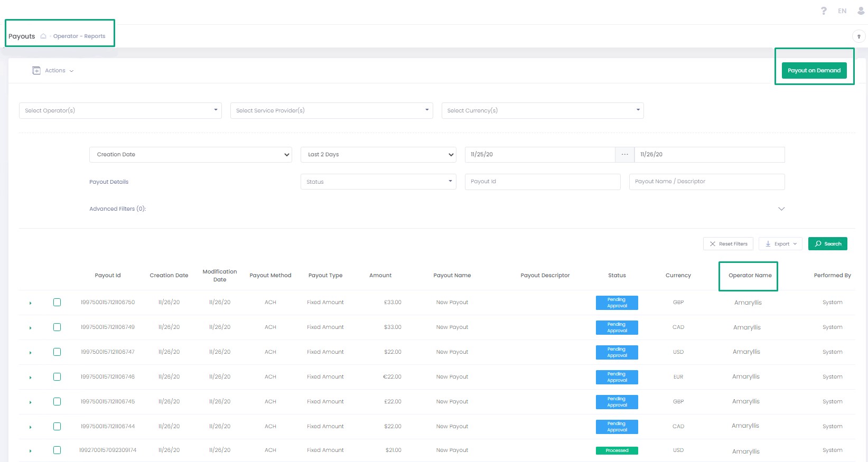This screenshot has height=462, width=868.
Task: Open the Last 2 Days range dropdown
Action: pos(378,155)
